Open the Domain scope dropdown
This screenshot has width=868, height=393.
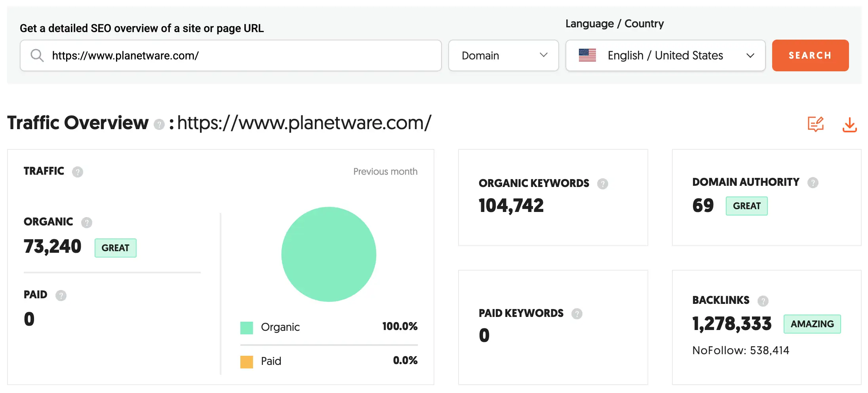click(503, 55)
